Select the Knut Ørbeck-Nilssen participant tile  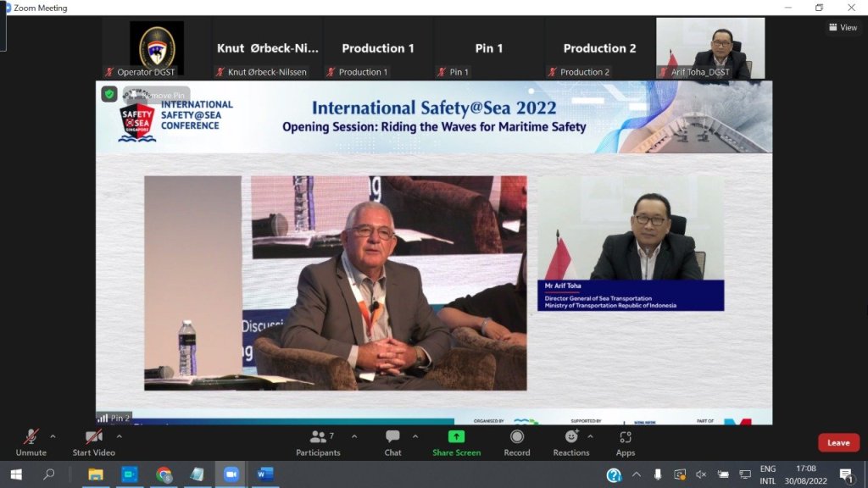click(267, 48)
